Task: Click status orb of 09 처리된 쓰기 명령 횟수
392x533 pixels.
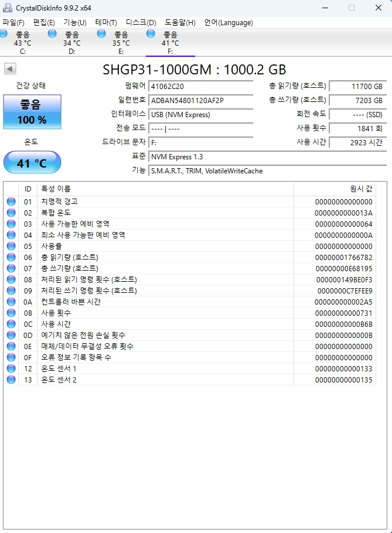Action: coord(11,291)
